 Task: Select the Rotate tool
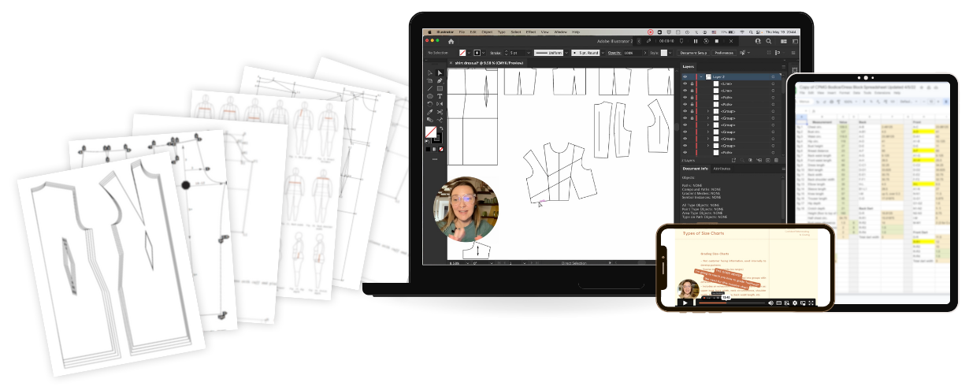click(x=430, y=104)
